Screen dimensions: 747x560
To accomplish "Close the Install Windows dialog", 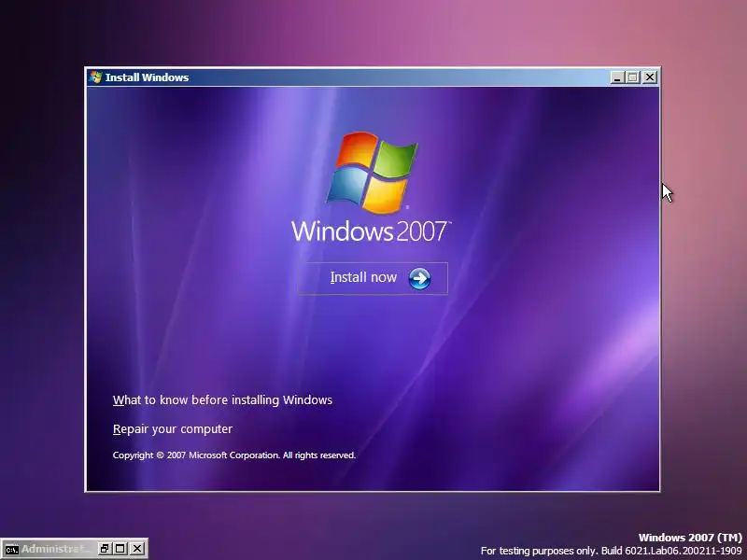I will coord(649,77).
